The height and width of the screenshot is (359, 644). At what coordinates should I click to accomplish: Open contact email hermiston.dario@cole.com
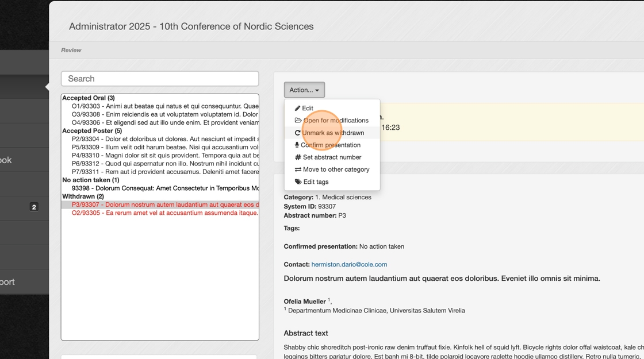[x=349, y=265]
